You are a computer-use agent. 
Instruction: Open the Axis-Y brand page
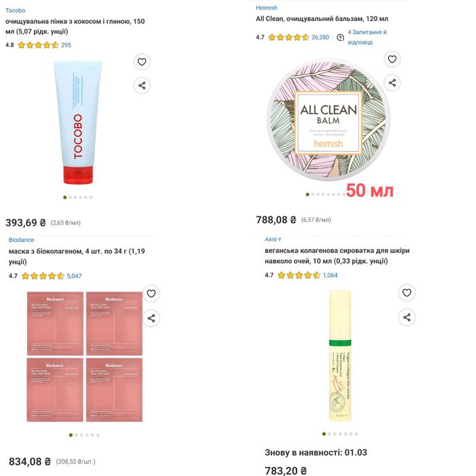pyautogui.click(x=273, y=239)
